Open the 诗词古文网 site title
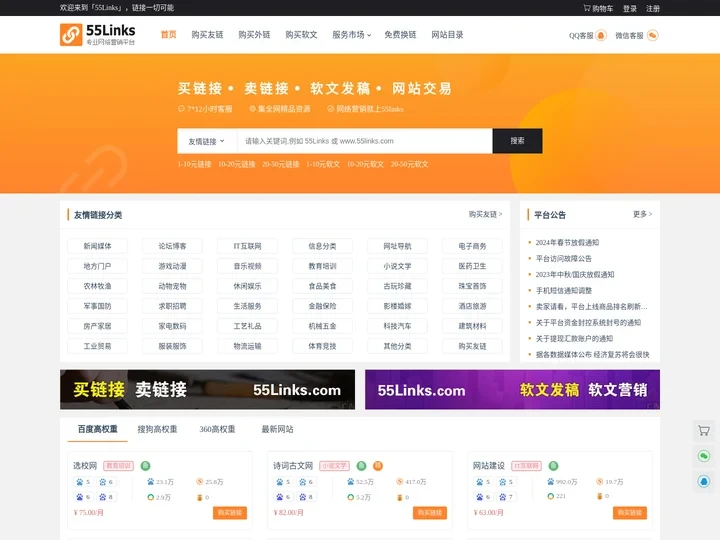This screenshot has height=540, width=720. [x=293, y=466]
